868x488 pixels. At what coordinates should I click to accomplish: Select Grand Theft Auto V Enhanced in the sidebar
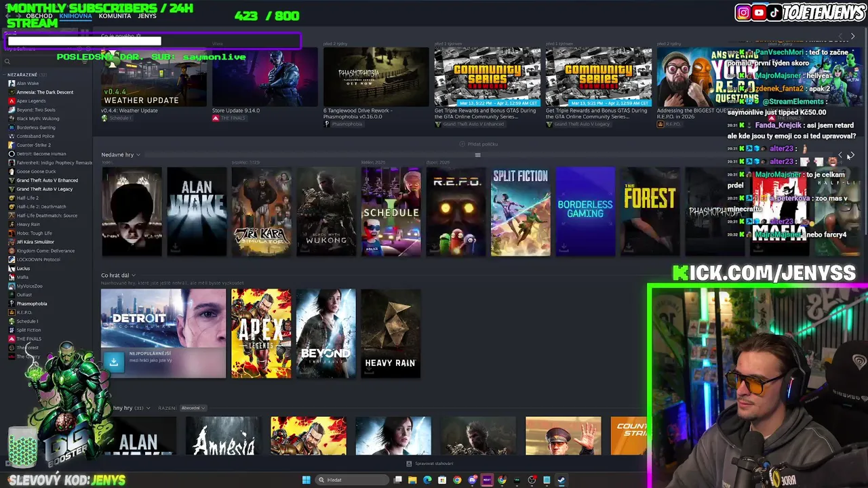click(47, 180)
